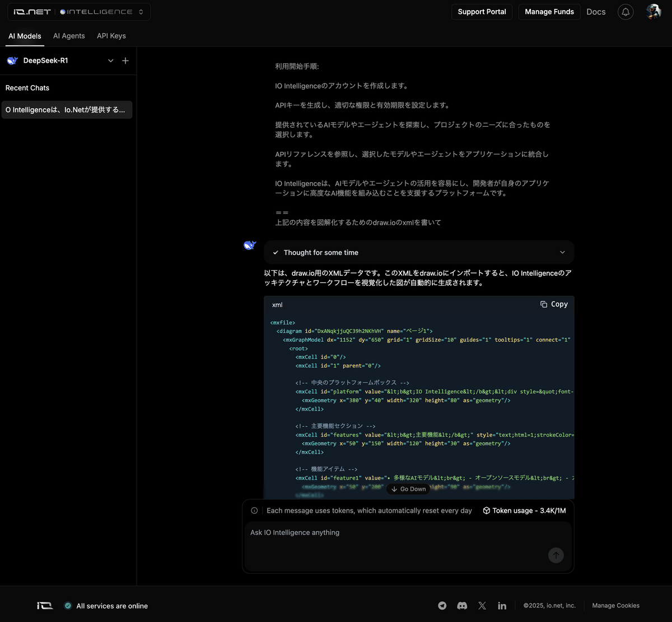672x622 pixels.
Task: Expand the DeepSeek-R1 model selector
Action: [110, 61]
